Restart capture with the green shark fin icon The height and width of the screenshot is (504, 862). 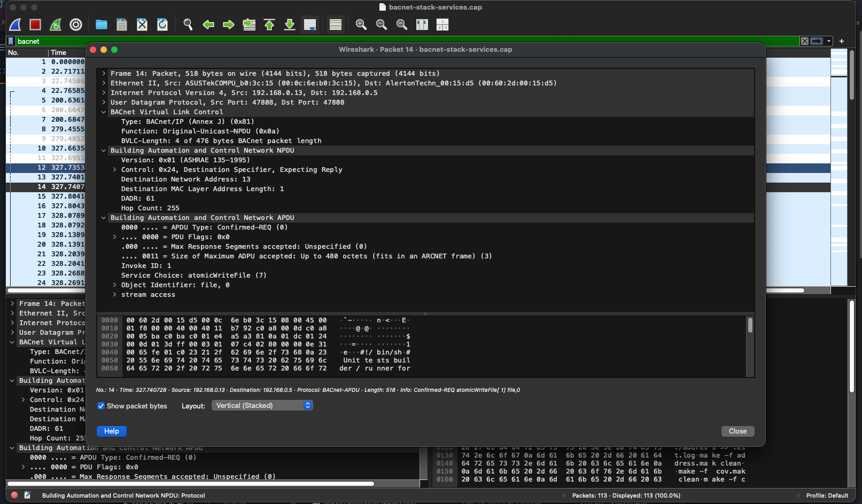tap(55, 25)
